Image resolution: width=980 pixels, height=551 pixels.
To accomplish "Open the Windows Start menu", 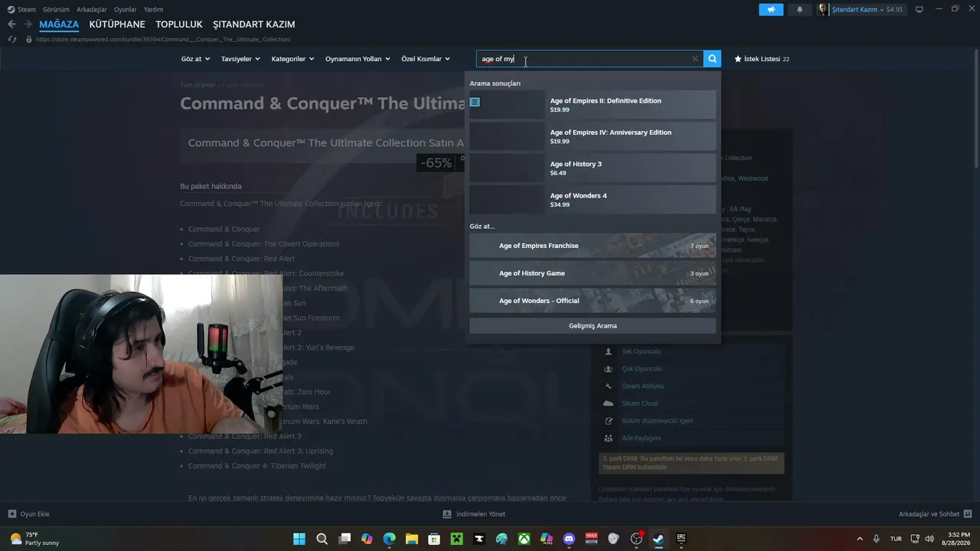I will tap(299, 539).
